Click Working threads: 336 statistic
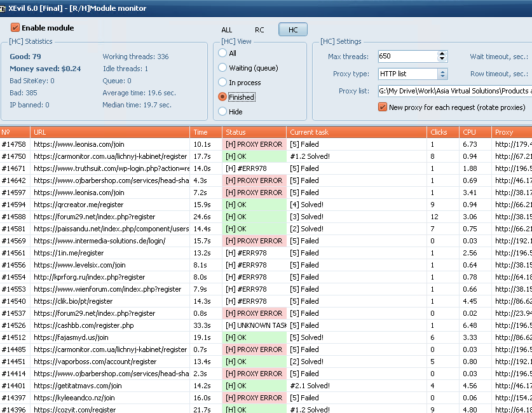Viewport: 532px width, 413px height. (x=135, y=57)
